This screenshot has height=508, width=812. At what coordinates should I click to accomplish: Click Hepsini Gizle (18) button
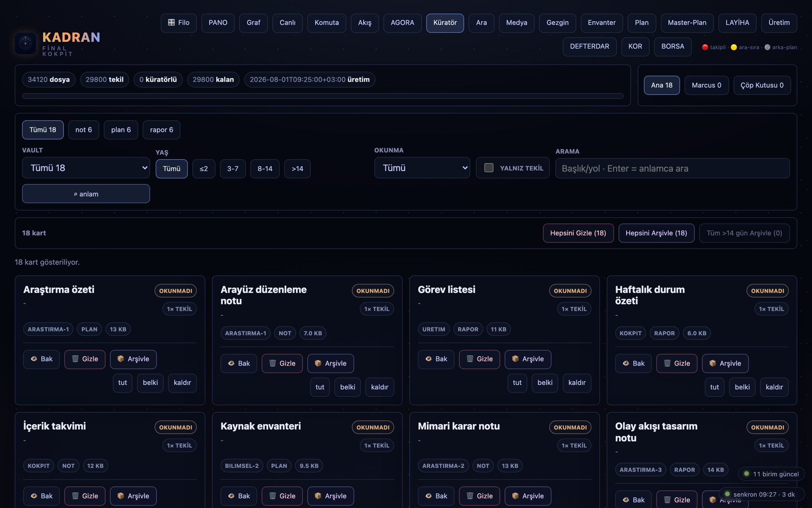(578, 233)
